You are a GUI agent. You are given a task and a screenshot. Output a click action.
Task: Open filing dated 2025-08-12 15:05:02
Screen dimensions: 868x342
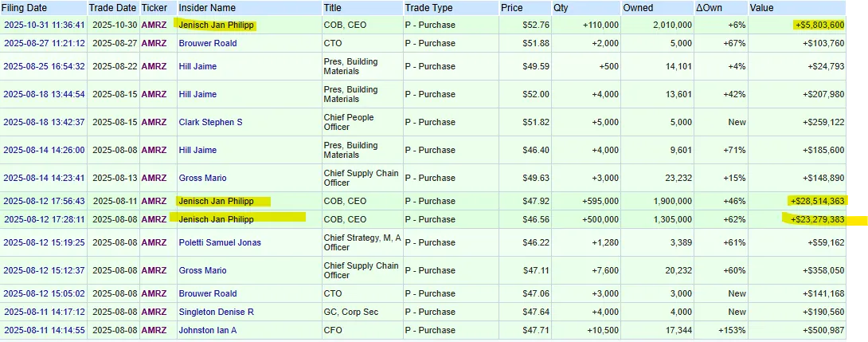[x=45, y=294]
